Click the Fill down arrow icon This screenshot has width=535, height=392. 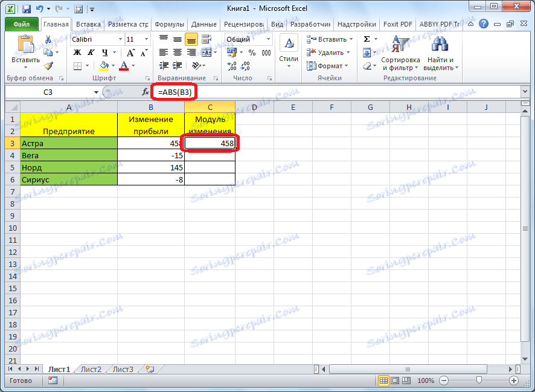367,53
